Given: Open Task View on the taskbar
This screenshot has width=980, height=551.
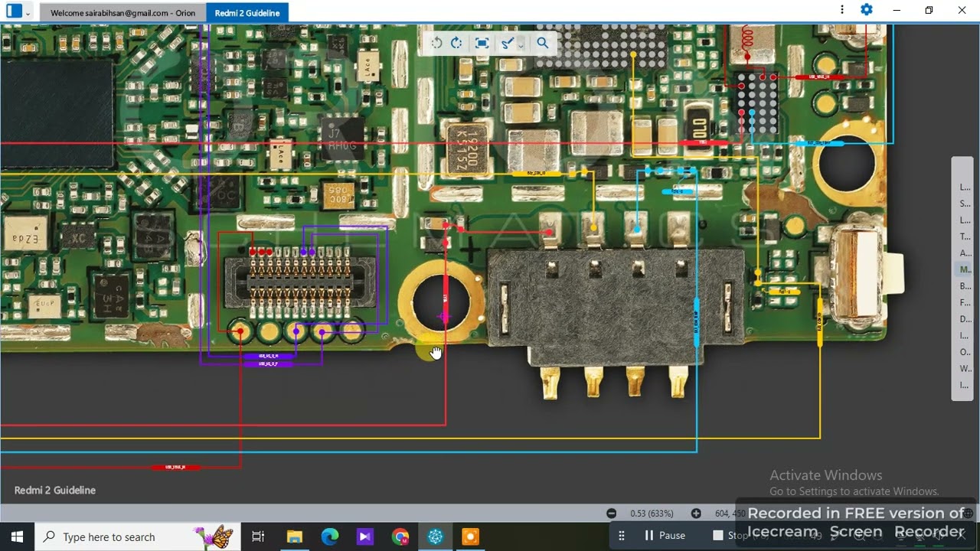Looking at the screenshot, I should (258, 536).
